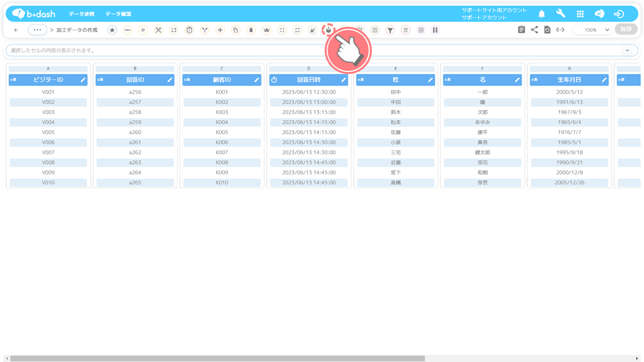This screenshot has width=644, height=362.
Task: Click pencil icon on 回答日時 column header
Action: point(344,80)
